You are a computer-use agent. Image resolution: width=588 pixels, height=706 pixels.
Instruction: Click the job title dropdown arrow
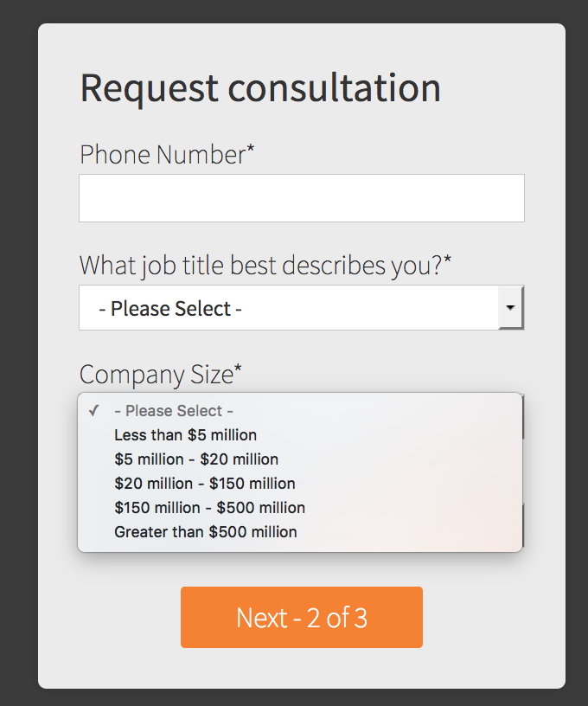tap(510, 308)
